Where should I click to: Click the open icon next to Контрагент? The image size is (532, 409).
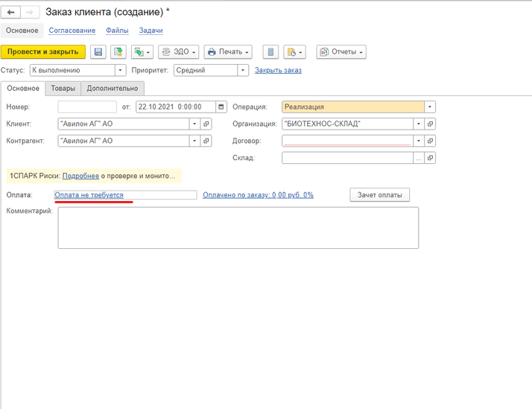pyautogui.click(x=206, y=141)
